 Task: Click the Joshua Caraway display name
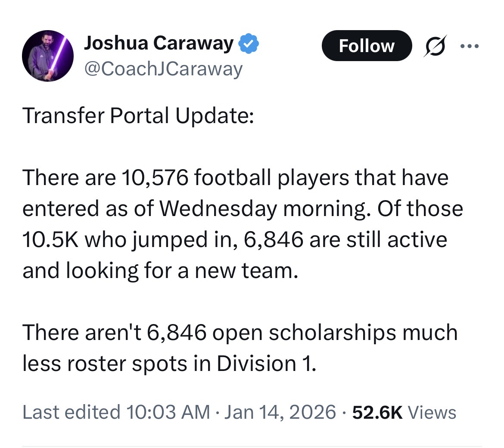(159, 43)
